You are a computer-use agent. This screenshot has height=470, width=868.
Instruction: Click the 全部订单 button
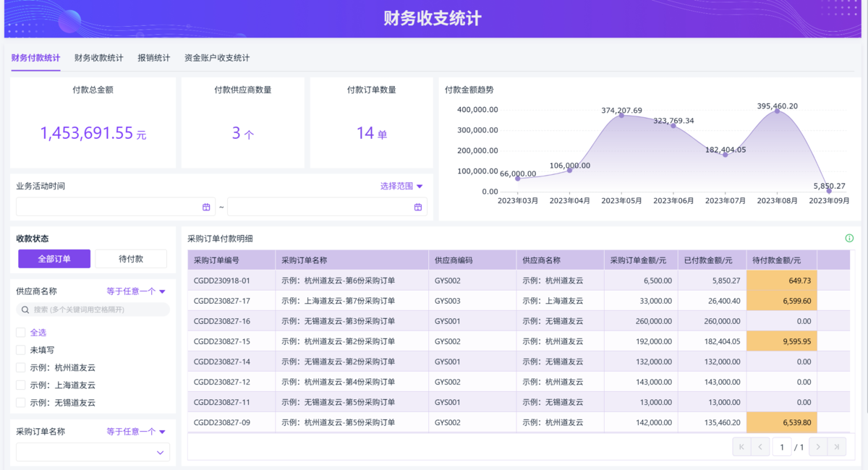tap(54, 259)
